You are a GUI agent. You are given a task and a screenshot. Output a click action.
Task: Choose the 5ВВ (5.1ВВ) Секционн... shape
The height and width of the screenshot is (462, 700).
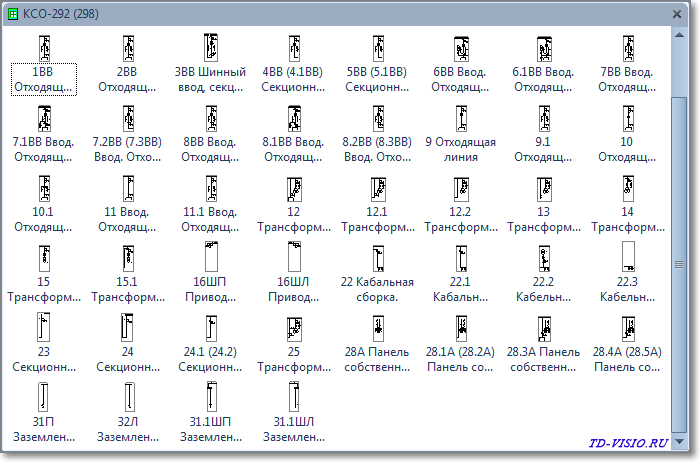pos(377,65)
